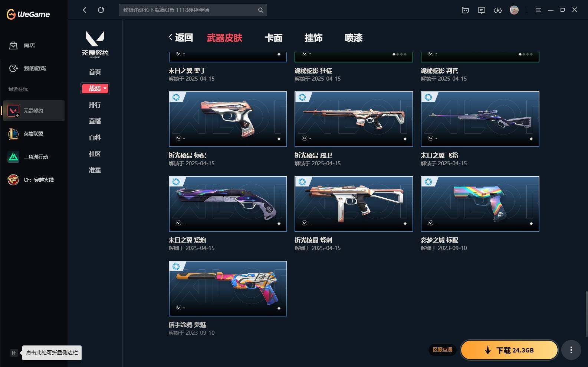Switch to the 喷漆 tab
Screen dimensions: 588x367
(354, 38)
